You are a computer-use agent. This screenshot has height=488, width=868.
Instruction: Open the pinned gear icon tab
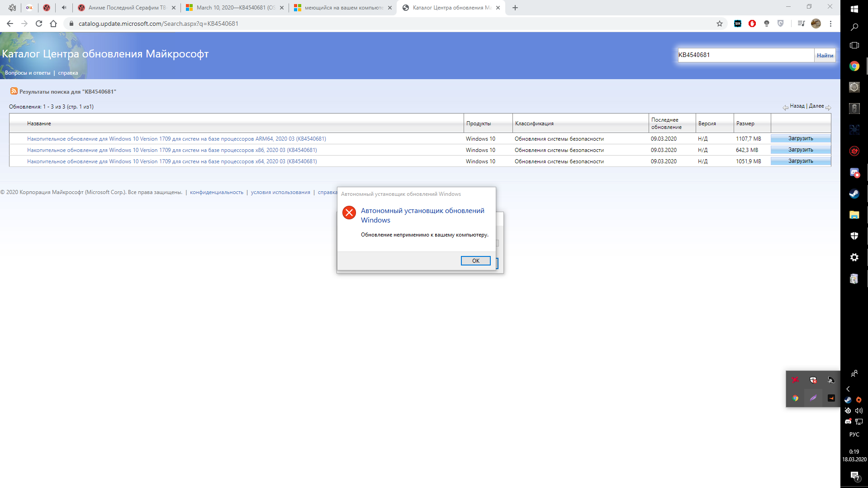12,8
